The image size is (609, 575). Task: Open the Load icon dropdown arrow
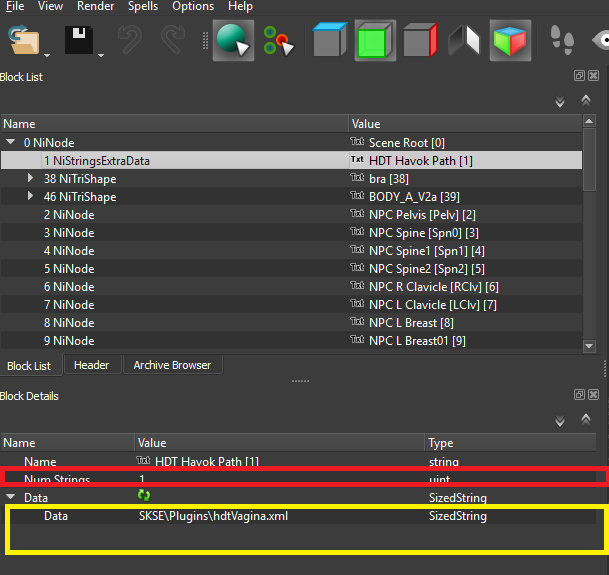(x=47, y=56)
